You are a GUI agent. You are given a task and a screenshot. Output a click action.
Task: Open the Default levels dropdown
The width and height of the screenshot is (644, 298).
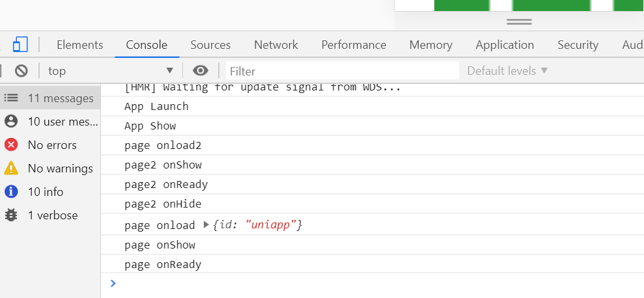click(507, 71)
